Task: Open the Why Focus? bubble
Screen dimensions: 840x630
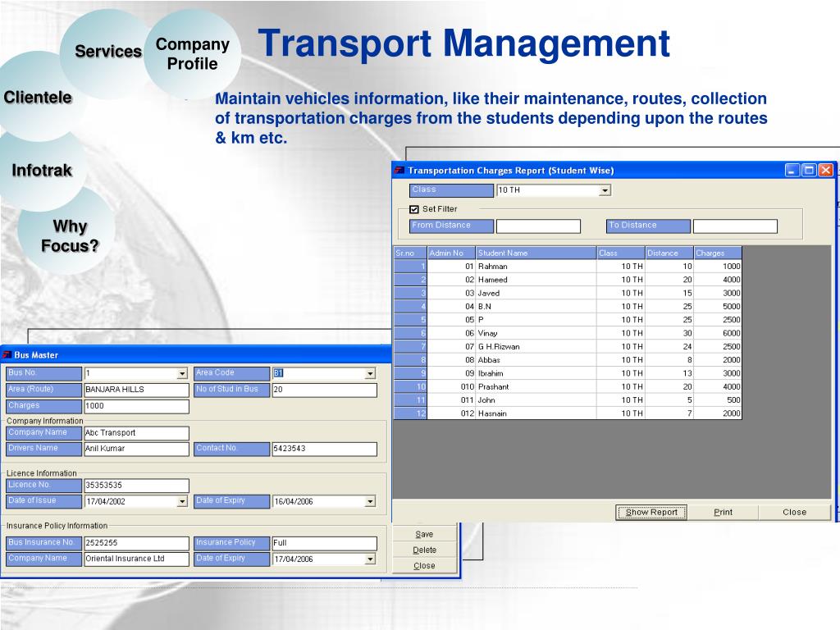Action: pos(70,235)
